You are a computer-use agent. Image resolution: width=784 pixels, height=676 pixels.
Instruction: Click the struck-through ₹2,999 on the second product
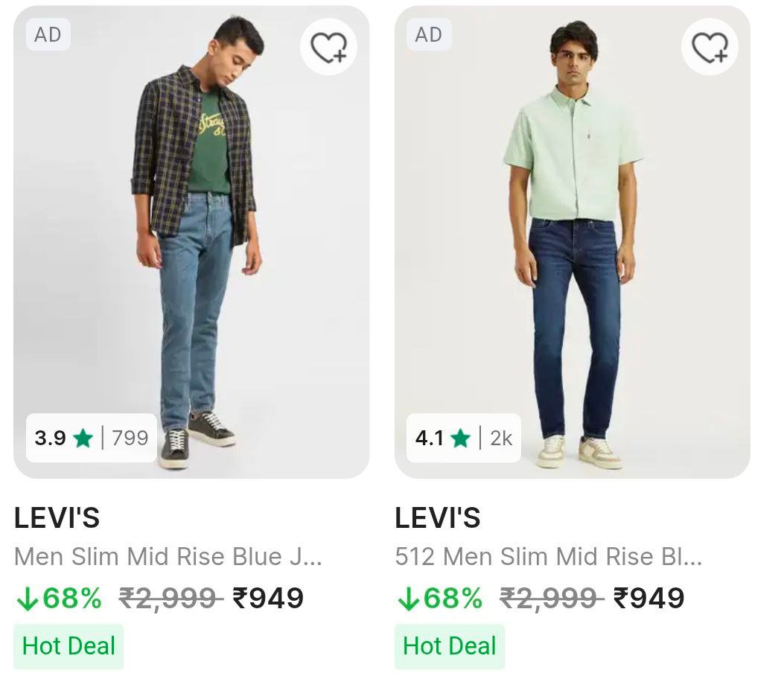click(552, 598)
